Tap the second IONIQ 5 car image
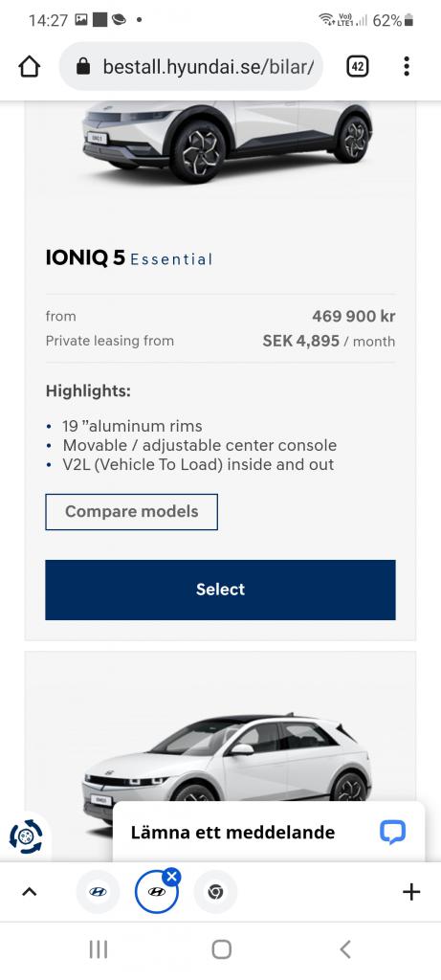Image resolution: width=441 pixels, height=980 pixels. [228, 768]
